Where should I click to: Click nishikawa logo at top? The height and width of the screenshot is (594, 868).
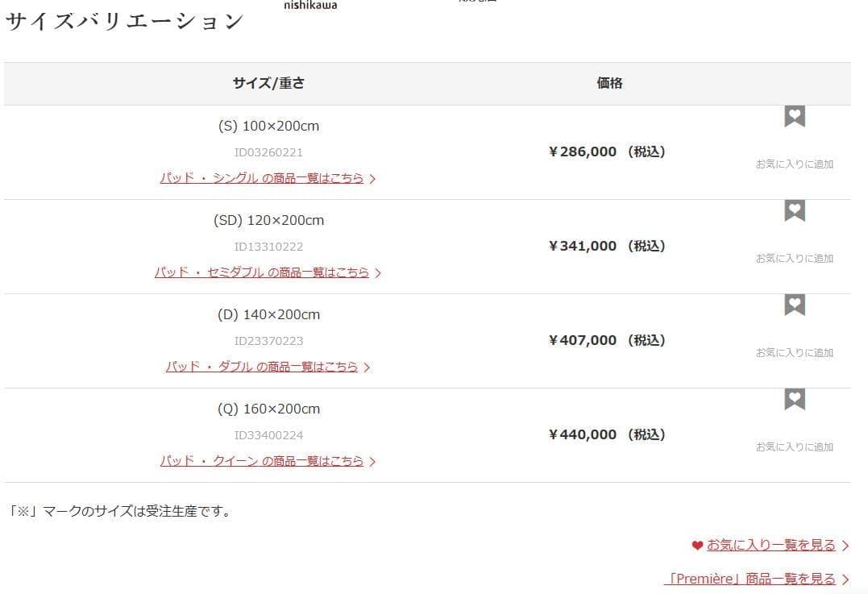[x=310, y=5]
